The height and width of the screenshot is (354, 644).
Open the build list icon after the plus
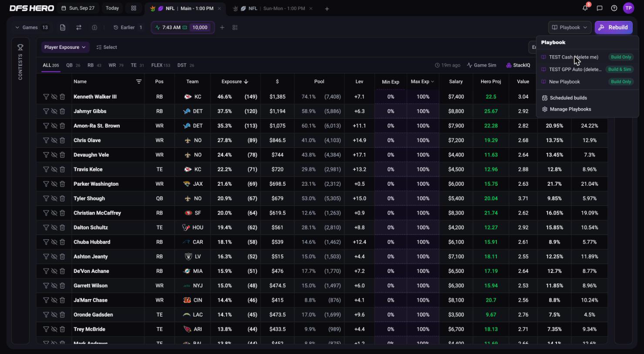[235, 27]
